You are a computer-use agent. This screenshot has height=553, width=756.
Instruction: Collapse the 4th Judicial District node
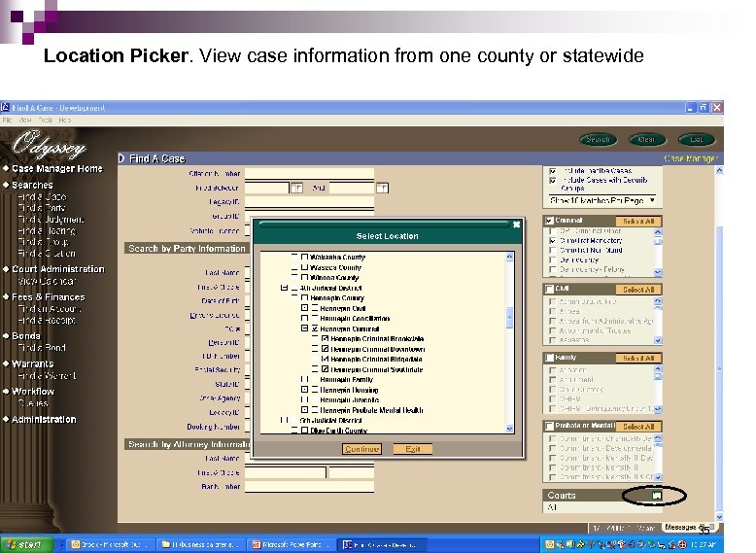284,288
